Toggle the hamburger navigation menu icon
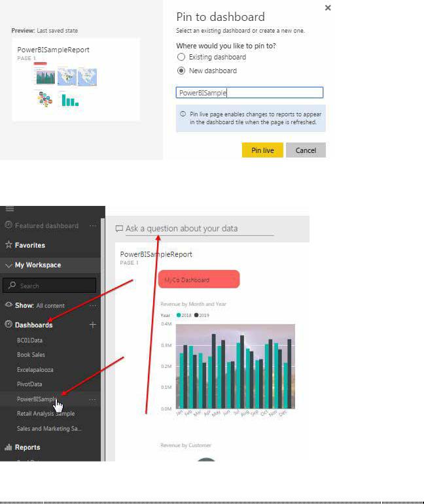Screen dimensions: 424x504 [10, 209]
